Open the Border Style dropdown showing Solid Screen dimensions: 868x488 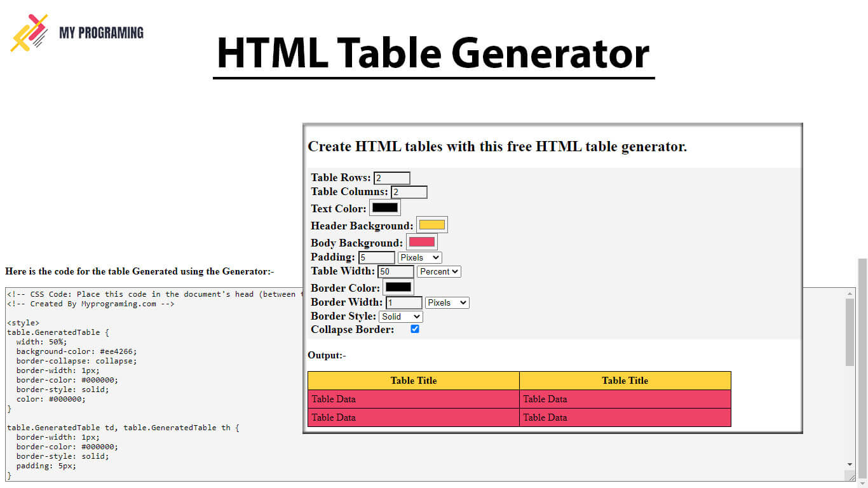click(x=400, y=316)
